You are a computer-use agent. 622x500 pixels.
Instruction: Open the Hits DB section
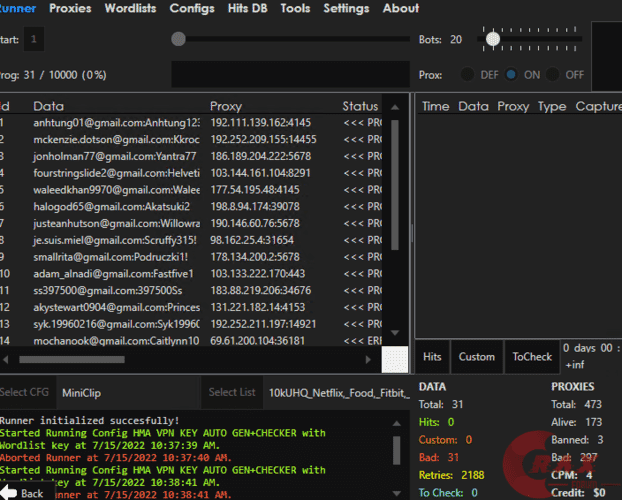click(x=247, y=8)
